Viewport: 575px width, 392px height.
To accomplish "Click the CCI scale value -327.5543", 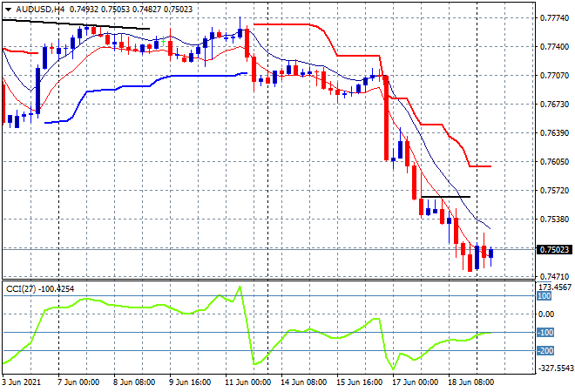I will coord(555,368).
